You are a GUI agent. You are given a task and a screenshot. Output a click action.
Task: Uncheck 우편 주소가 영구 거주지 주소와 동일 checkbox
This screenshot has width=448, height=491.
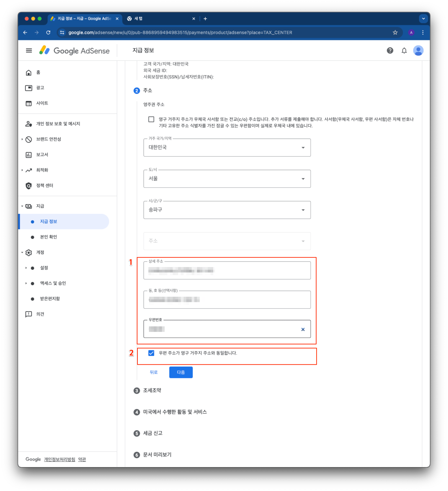click(x=151, y=353)
